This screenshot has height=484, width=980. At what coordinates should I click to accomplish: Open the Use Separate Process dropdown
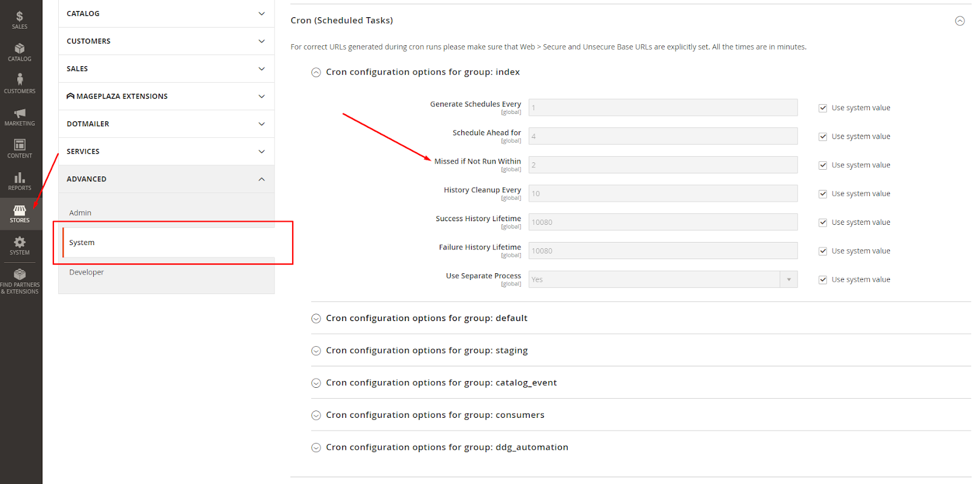pyautogui.click(x=663, y=279)
